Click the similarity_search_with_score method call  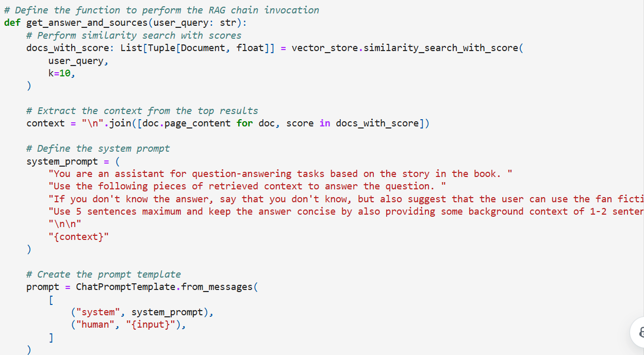pyautogui.click(x=441, y=48)
